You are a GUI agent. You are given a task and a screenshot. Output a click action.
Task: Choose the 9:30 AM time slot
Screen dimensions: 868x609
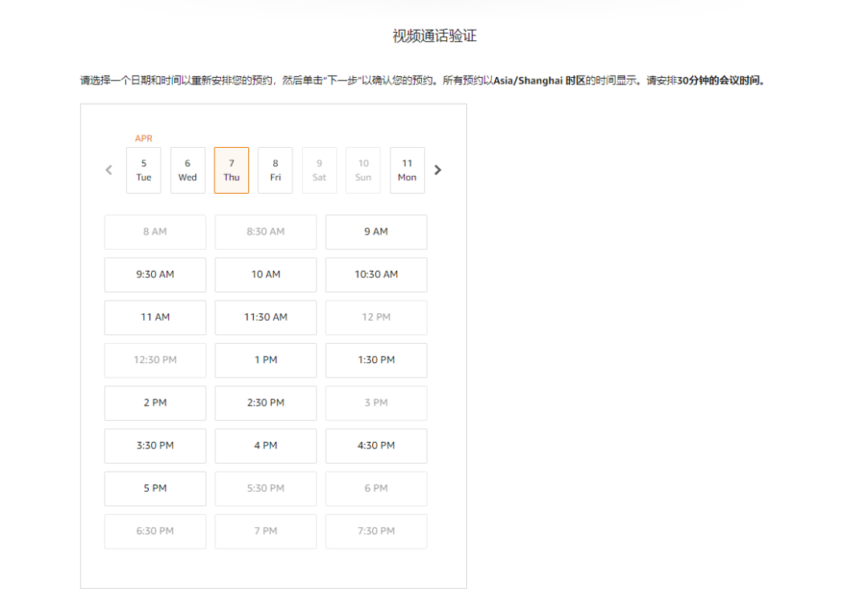[155, 274]
